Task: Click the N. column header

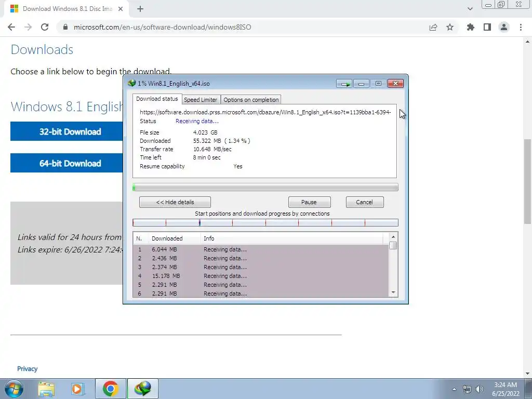Action: (x=141, y=238)
